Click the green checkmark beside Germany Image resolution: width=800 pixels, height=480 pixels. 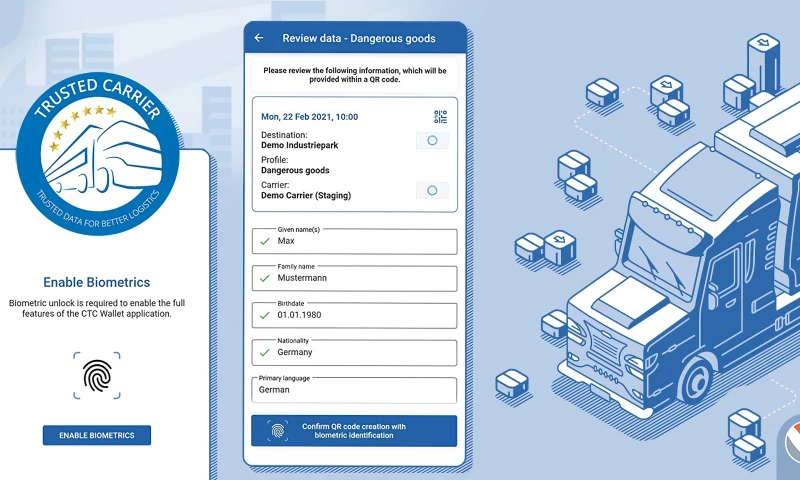[x=264, y=352]
